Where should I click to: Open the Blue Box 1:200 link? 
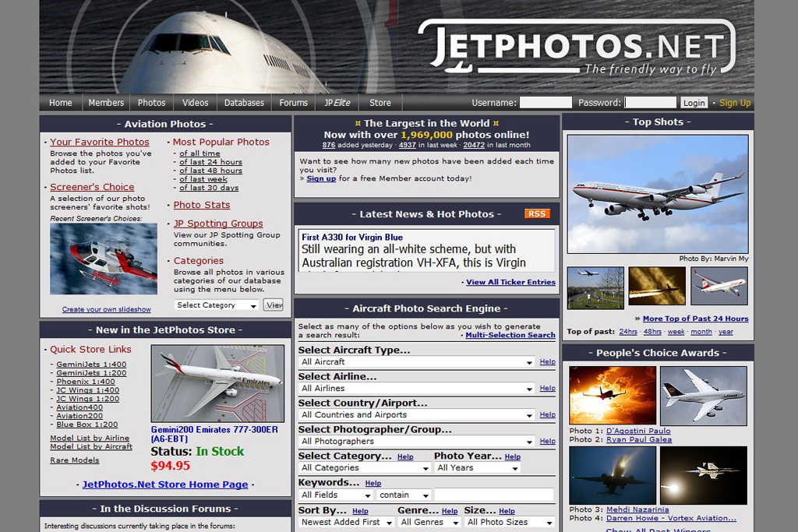(87, 425)
